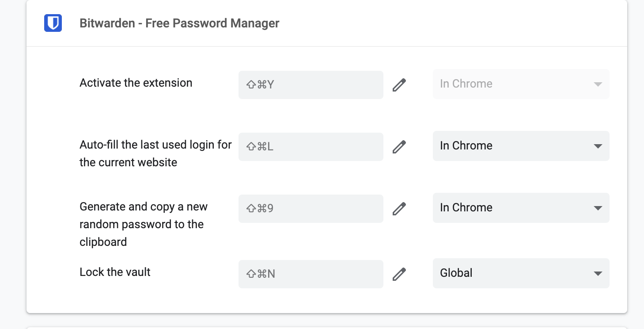Click the Activate the extension label

coord(136,83)
